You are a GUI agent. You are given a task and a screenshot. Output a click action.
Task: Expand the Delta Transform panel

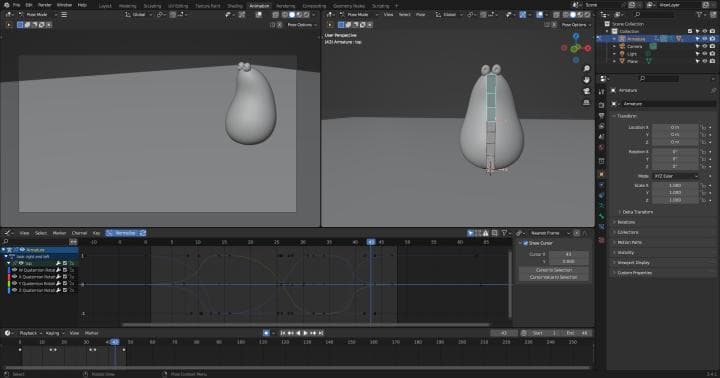click(637, 212)
